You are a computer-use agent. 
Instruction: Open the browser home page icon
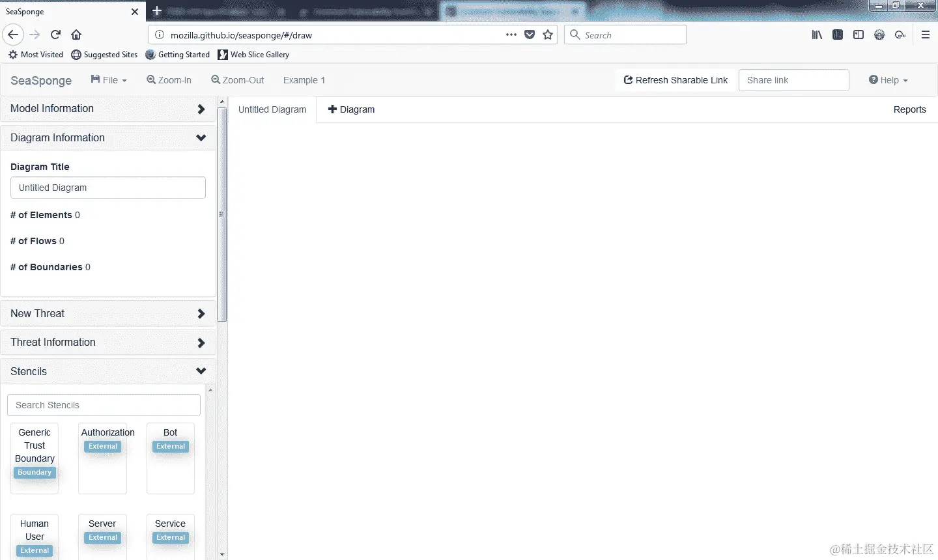(76, 35)
